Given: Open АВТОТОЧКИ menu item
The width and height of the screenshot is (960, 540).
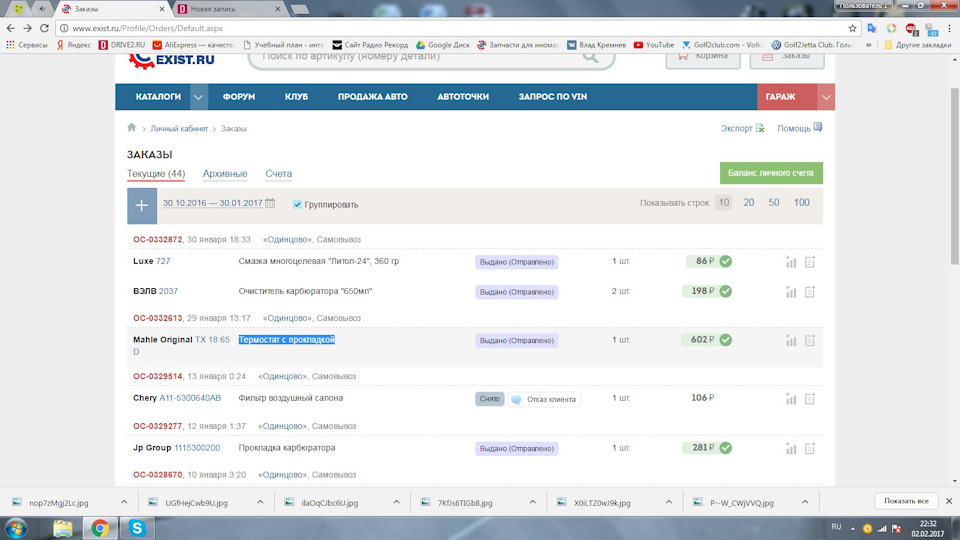Looking at the screenshot, I should (463, 97).
